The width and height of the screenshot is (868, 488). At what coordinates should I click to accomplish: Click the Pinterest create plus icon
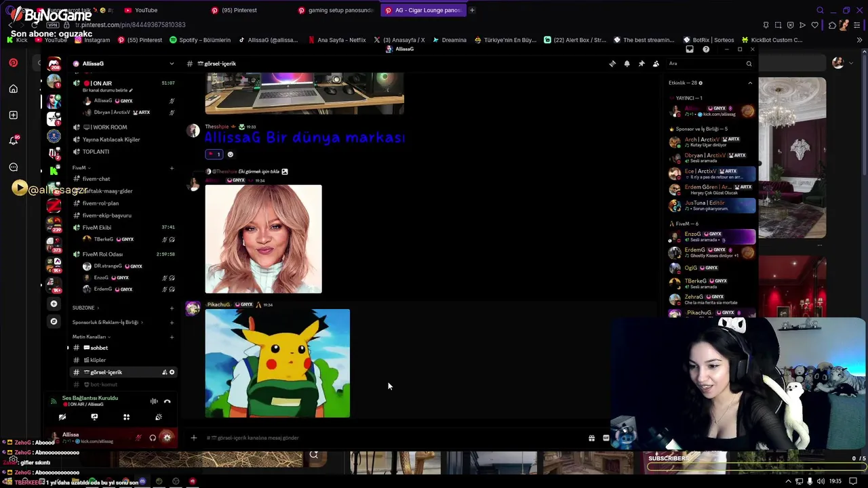(13, 115)
